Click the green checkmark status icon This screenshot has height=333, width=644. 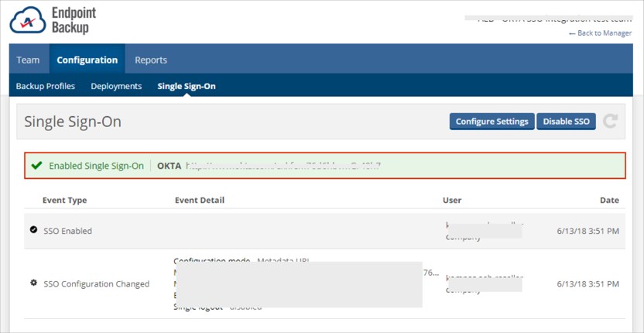pos(36,166)
